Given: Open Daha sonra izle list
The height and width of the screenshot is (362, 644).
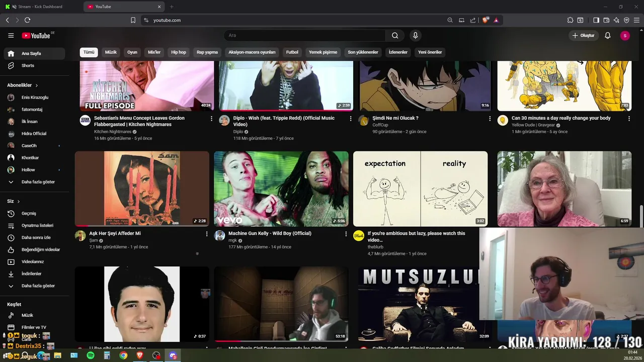Looking at the screenshot, I should 34,237.
